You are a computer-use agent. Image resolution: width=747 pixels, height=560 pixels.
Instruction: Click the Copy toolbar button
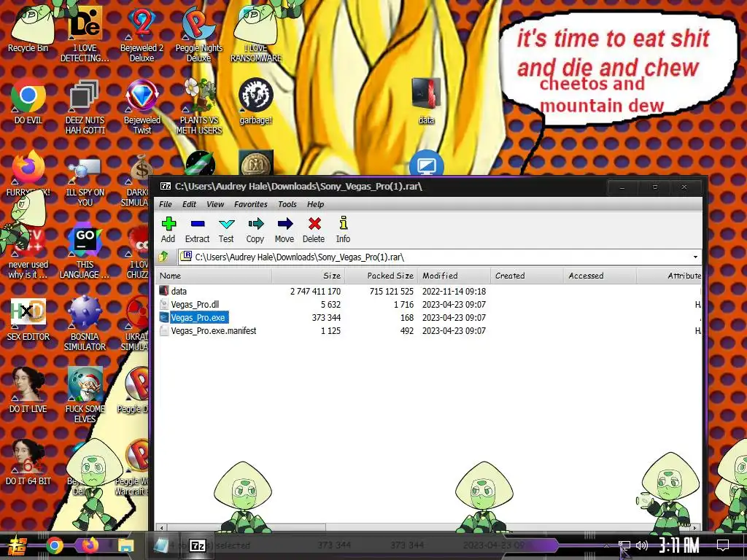click(255, 230)
